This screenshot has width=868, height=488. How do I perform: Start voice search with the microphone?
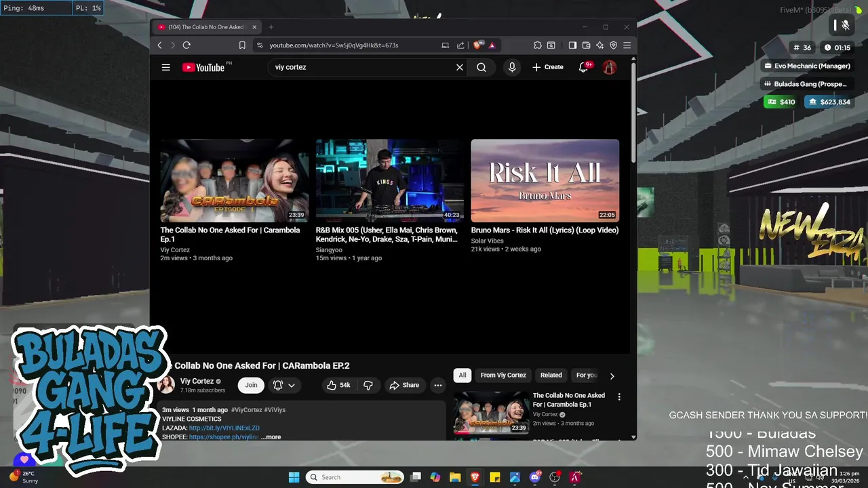coord(512,67)
